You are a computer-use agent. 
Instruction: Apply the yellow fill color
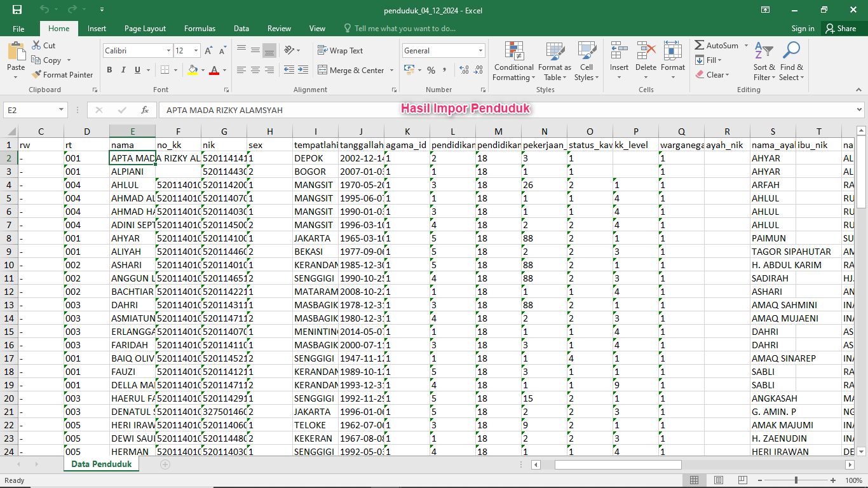click(x=193, y=70)
